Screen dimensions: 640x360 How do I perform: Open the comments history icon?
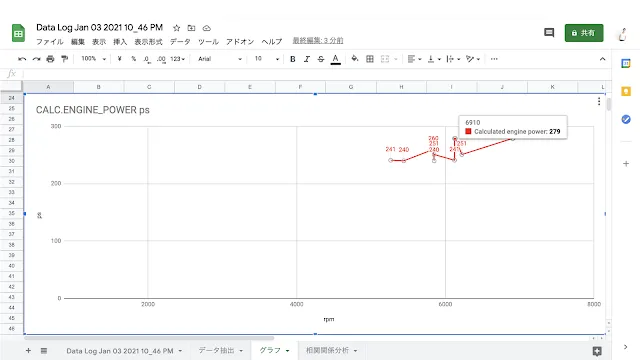[x=549, y=33]
